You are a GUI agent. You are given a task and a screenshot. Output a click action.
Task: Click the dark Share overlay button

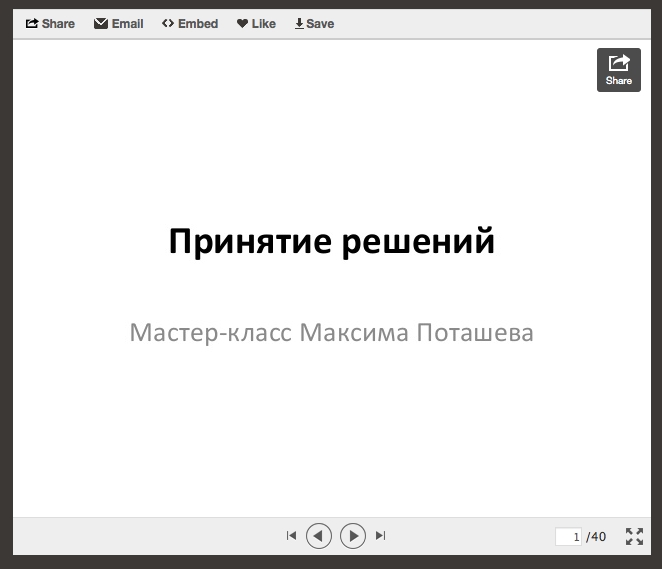(619, 70)
